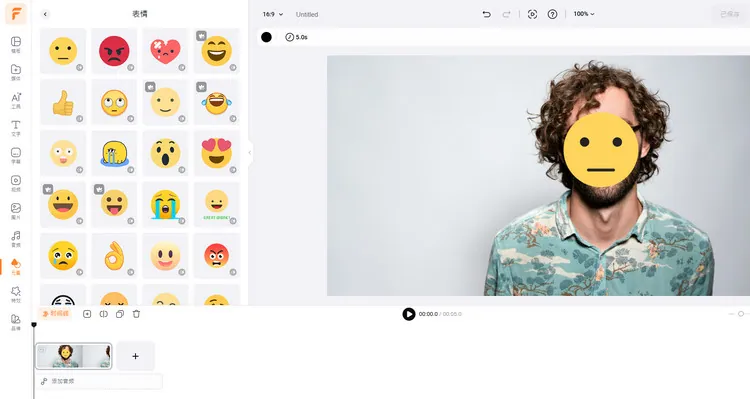The width and height of the screenshot is (750, 399).
Task: Add the red furious gritting-teeth sticker
Action: (x=216, y=255)
